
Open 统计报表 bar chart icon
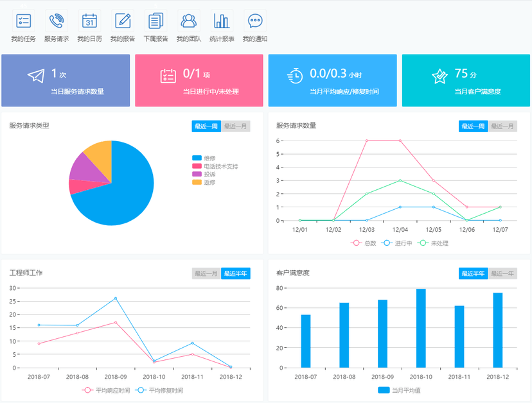tap(222, 21)
